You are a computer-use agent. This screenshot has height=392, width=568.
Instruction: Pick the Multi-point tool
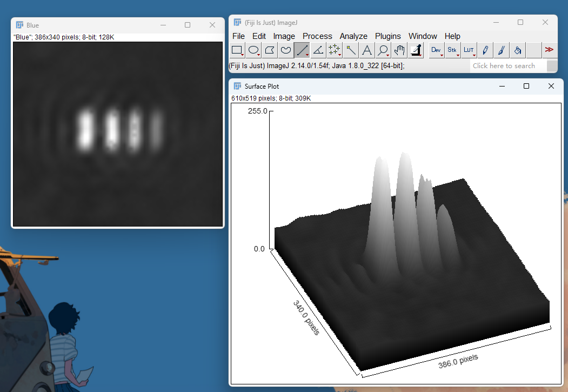click(335, 50)
